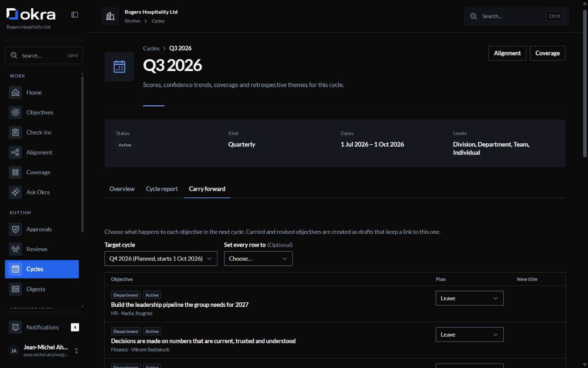Open Notifications bell icon
The height and width of the screenshot is (368, 588).
[15, 327]
